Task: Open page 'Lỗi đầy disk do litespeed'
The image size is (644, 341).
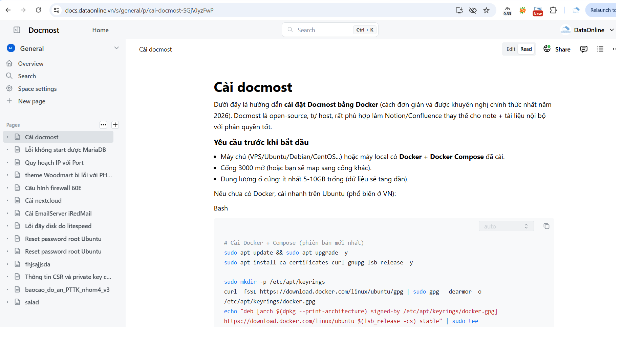Action: pos(58,226)
